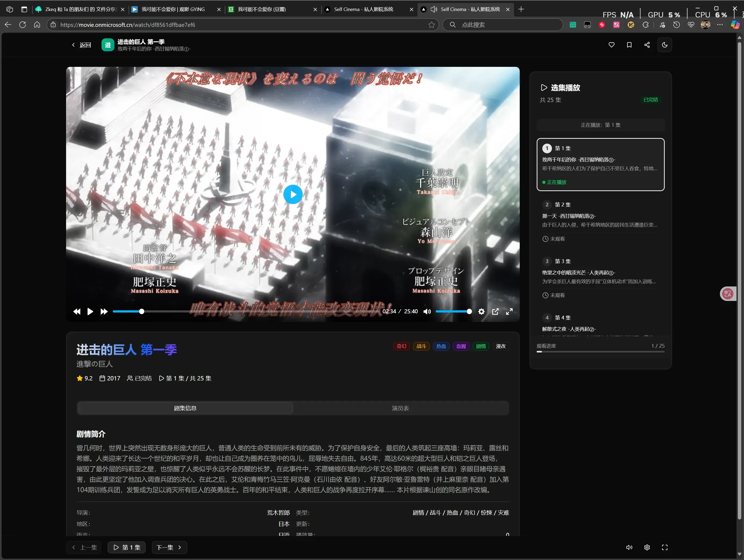Screen dimensions: 744x560
Task: Open picture-in-picture with the popout icon
Action: pos(495,312)
